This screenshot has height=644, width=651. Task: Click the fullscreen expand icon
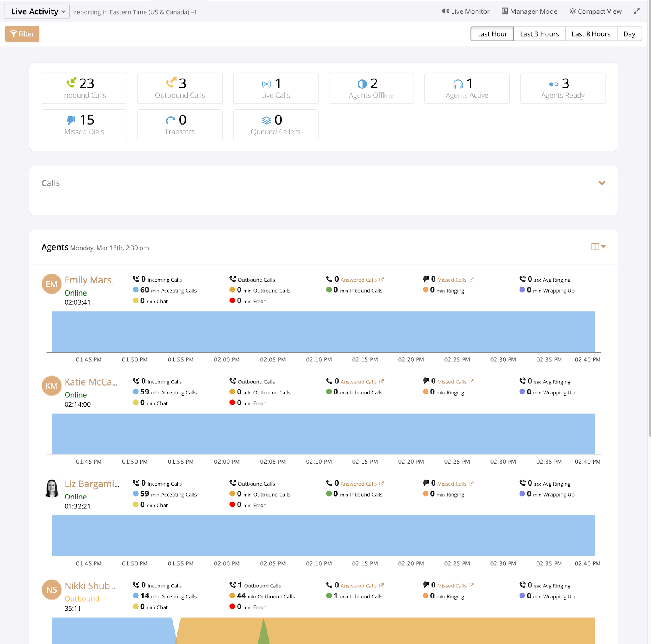point(637,11)
